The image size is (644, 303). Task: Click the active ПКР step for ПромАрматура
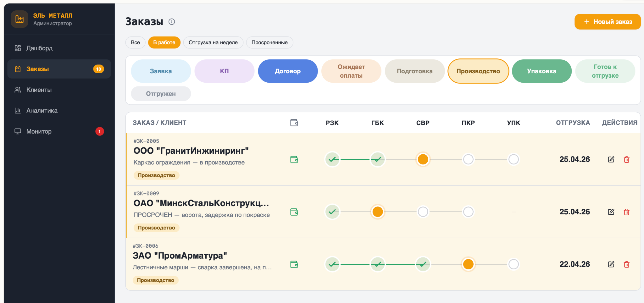468,264
